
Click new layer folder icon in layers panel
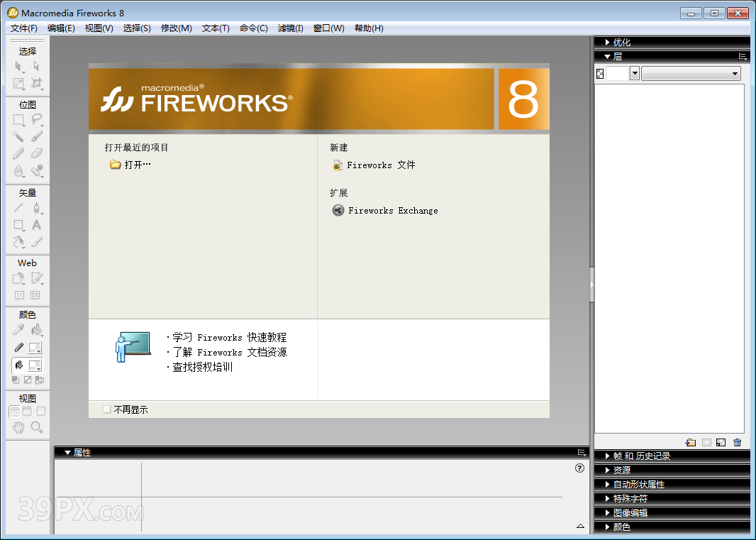click(x=691, y=442)
